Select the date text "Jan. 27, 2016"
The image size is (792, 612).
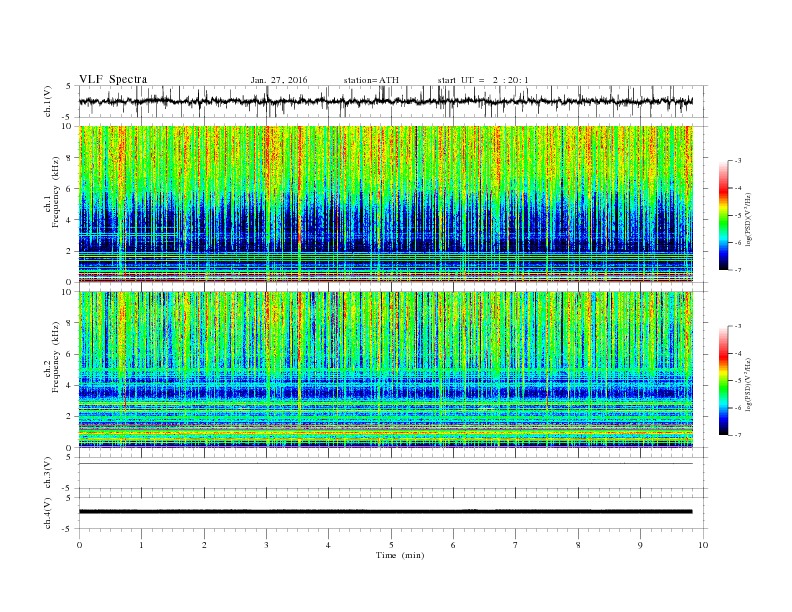pyautogui.click(x=279, y=80)
